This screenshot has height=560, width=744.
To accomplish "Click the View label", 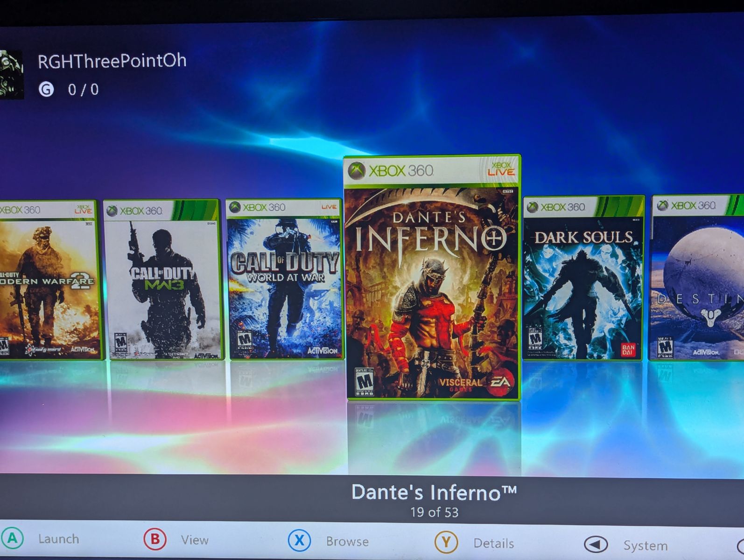I will click(x=195, y=540).
